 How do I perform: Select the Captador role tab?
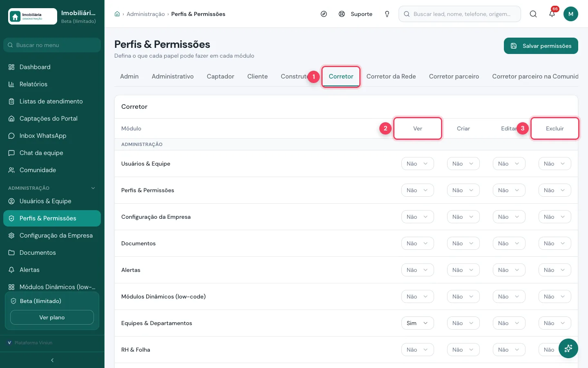click(x=220, y=76)
